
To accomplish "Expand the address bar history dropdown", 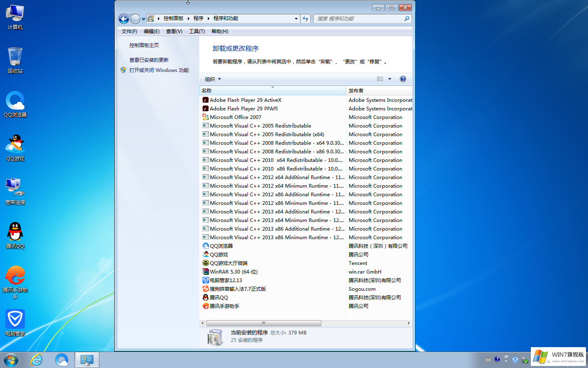I will click(296, 18).
